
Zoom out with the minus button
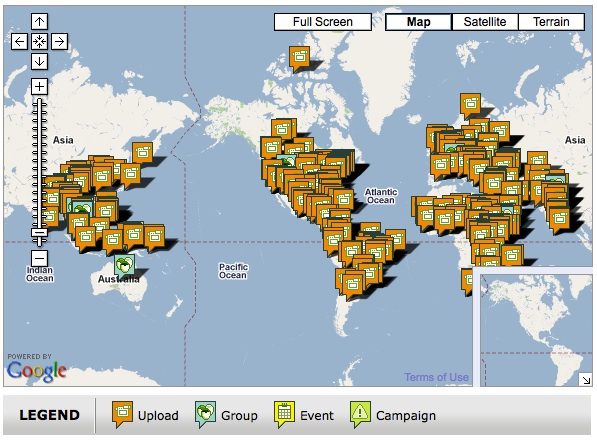click(x=39, y=258)
